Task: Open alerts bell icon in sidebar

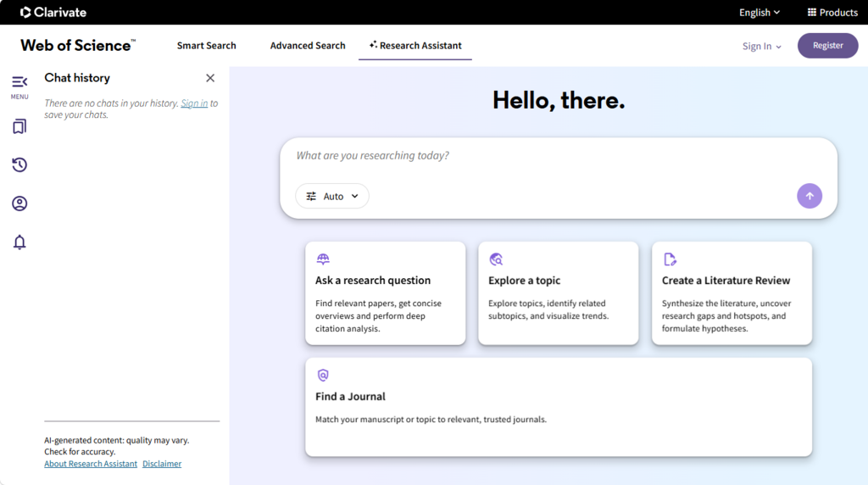Action: pyautogui.click(x=19, y=242)
